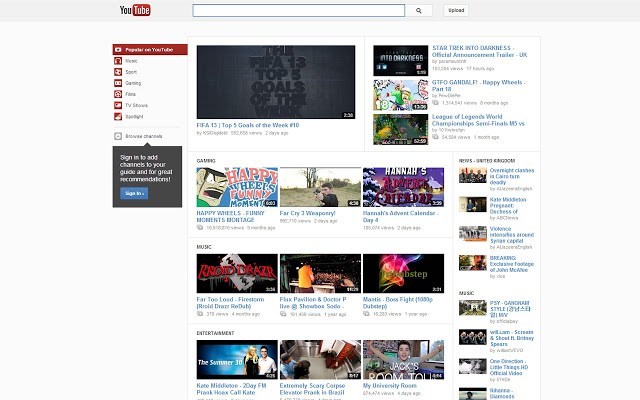Open will.i.am Scream & Shout thumbnail

tap(473, 337)
